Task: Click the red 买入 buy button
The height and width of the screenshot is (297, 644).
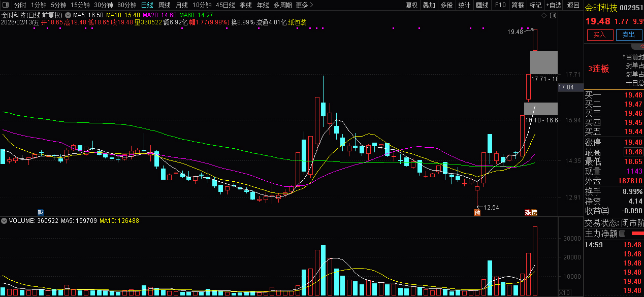Action: tap(600, 35)
